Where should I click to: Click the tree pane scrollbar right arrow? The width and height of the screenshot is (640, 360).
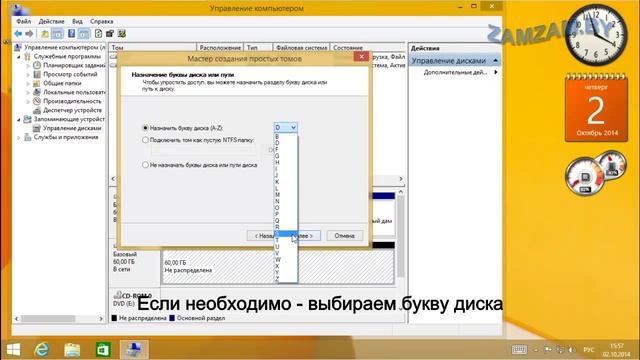(101, 319)
